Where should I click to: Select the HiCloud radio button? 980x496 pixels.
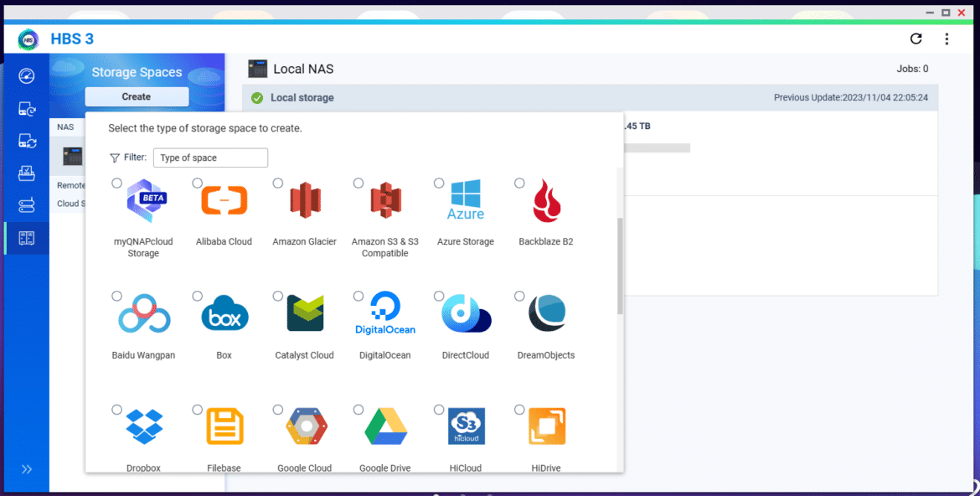439,410
